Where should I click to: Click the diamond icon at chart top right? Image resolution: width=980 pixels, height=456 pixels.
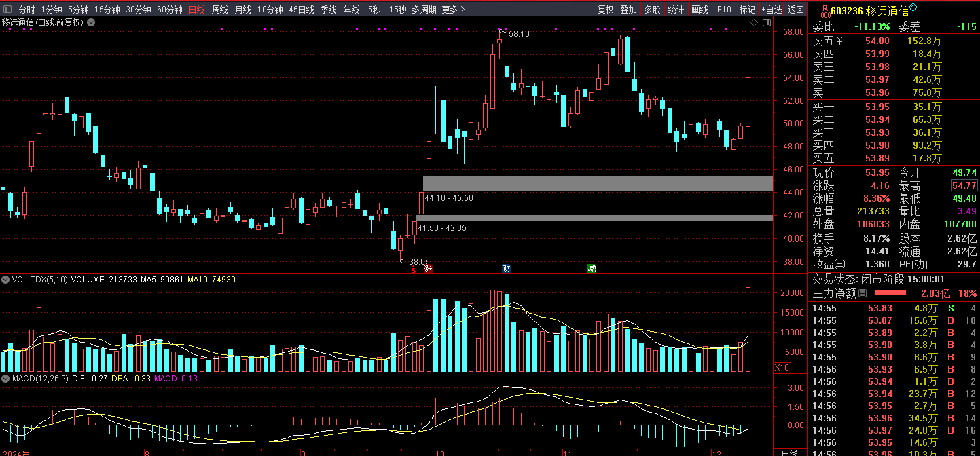754,23
